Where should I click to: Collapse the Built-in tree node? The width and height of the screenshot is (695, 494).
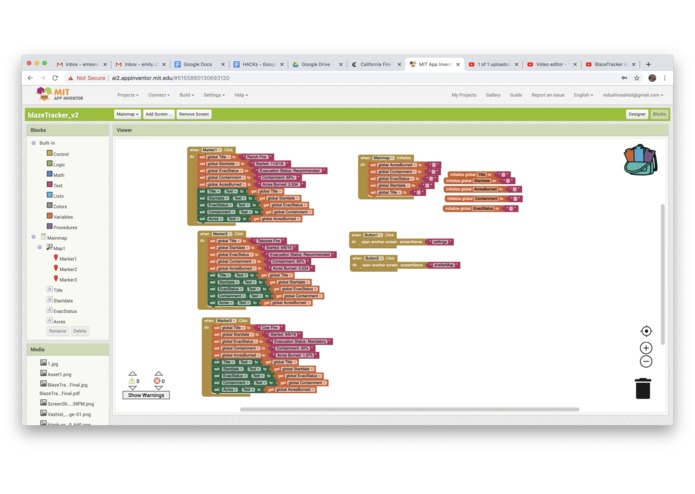[x=34, y=143]
